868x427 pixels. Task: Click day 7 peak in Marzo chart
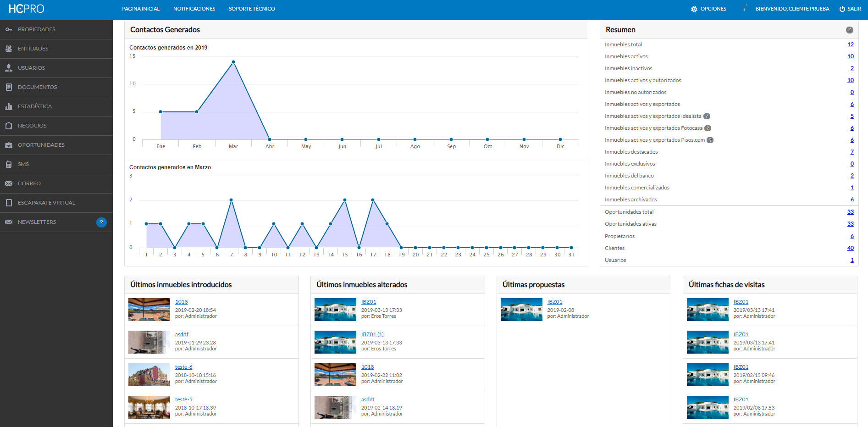point(231,200)
